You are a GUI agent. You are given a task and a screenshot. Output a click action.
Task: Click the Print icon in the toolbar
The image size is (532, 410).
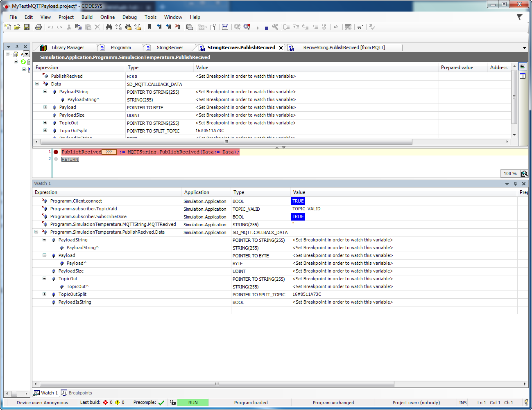pos(37,27)
